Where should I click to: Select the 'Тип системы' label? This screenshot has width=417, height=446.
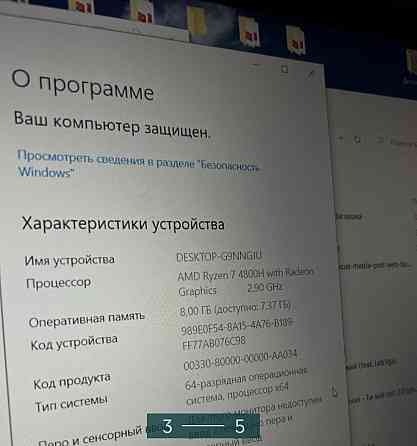[71, 403]
